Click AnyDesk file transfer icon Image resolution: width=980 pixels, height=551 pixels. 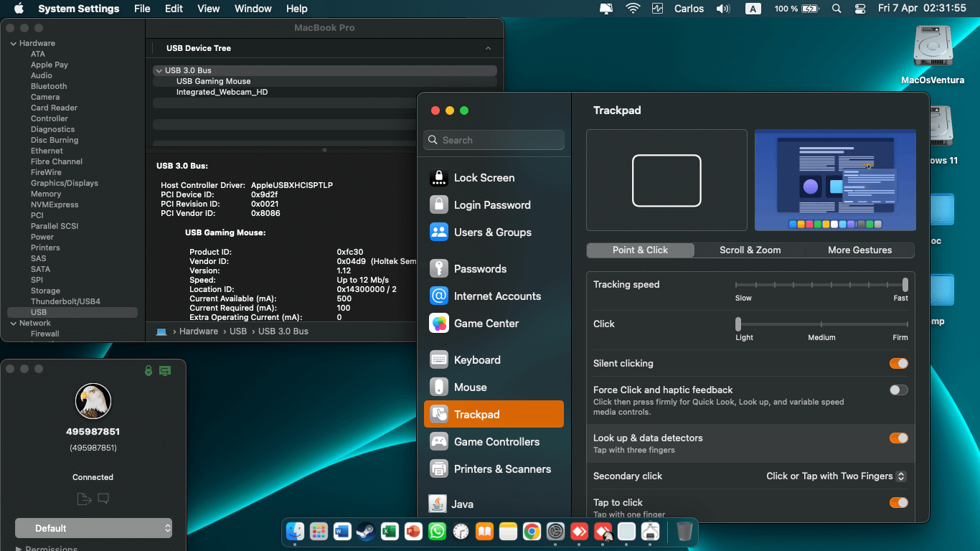click(83, 499)
